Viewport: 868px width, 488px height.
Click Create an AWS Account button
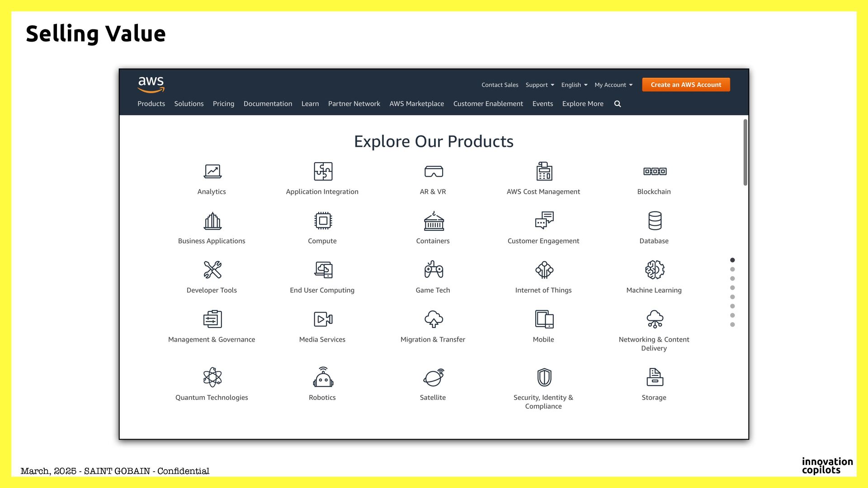click(685, 85)
